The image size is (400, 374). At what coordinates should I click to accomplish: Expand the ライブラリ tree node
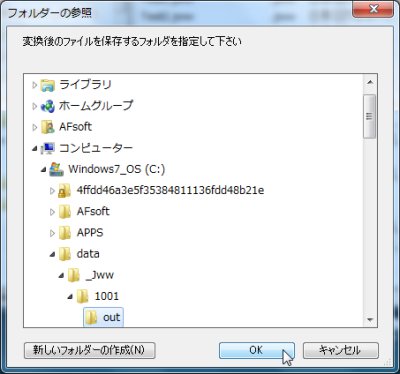coord(35,85)
